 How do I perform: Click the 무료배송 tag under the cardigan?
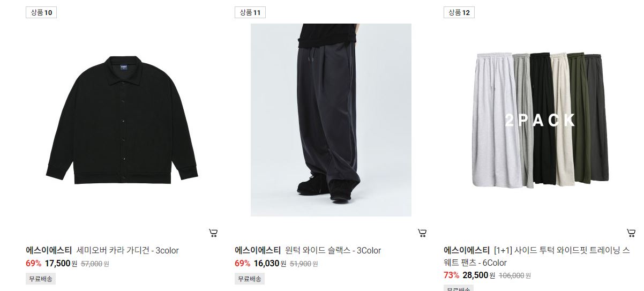click(x=41, y=279)
